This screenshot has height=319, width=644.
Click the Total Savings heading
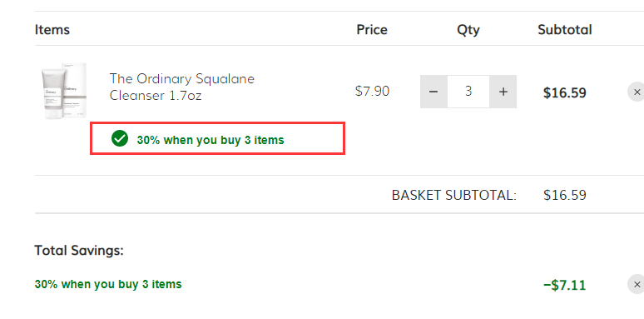point(79,251)
